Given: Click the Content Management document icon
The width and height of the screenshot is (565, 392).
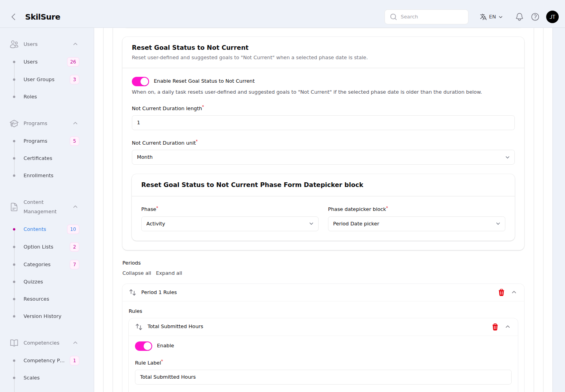Looking at the screenshot, I should [x=14, y=207].
